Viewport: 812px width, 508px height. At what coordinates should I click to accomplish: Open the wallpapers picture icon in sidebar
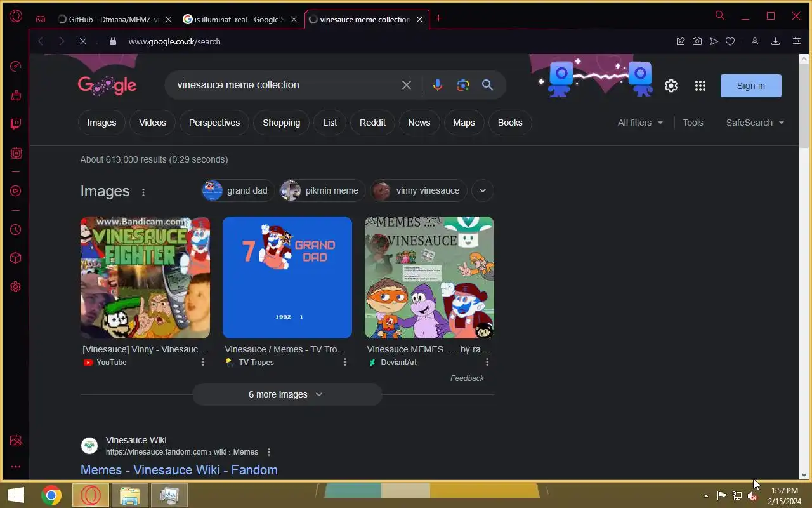coord(16,441)
